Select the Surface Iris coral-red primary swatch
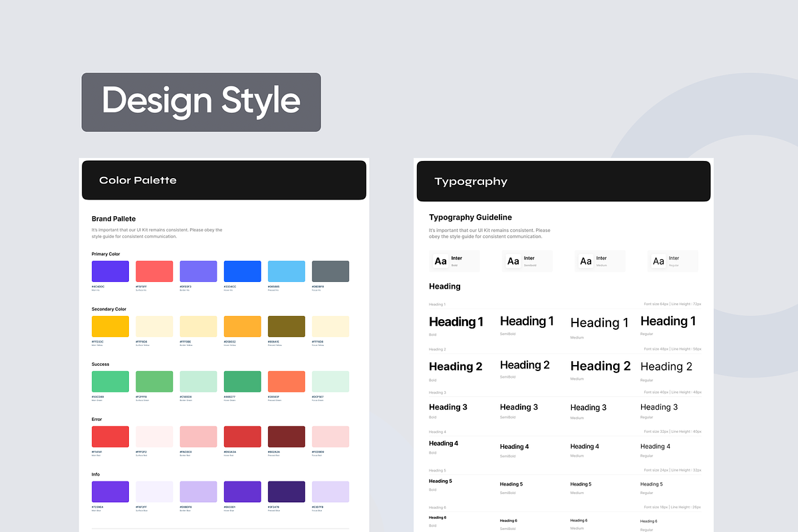The image size is (798, 532). (x=154, y=271)
